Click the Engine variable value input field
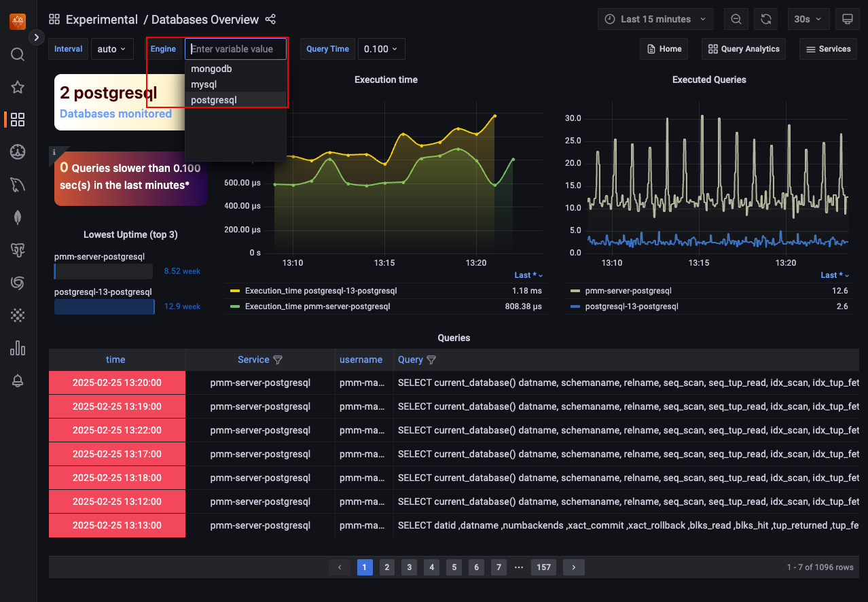Image resolution: width=868 pixels, height=602 pixels. click(x=235, y=49)
